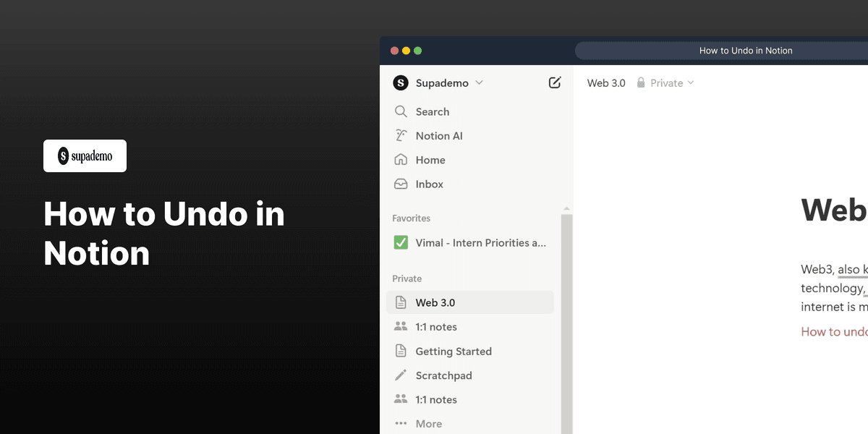Click the How to Undo in Notion title tab
Screen dimensions: 868x434
point(746,50)
